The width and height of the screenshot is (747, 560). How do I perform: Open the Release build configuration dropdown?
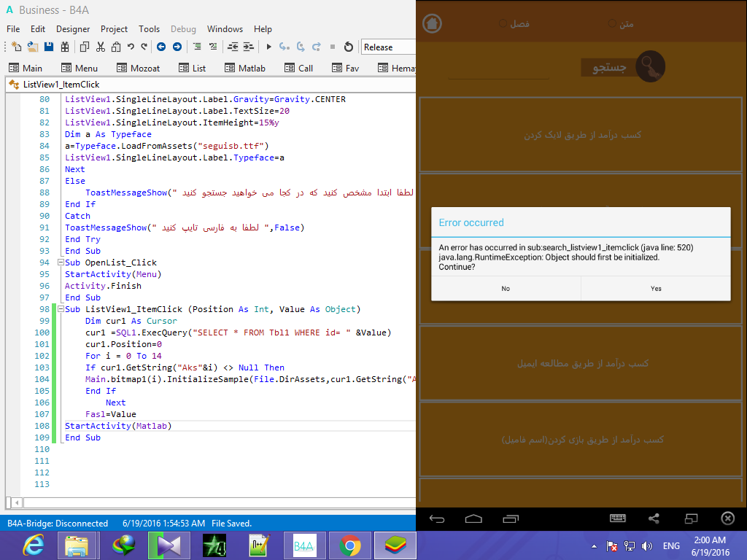pyautogui.click(x=387, y=47)
